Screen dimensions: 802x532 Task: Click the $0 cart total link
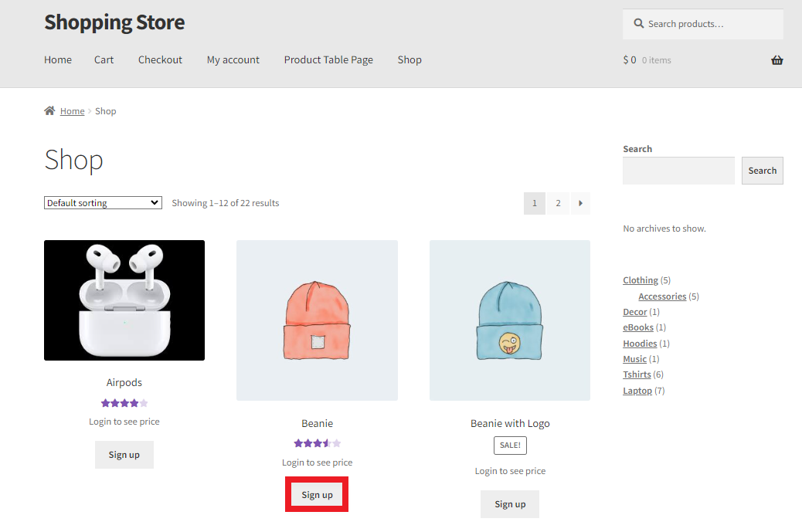pyautogui.click(x=630, y=59)
